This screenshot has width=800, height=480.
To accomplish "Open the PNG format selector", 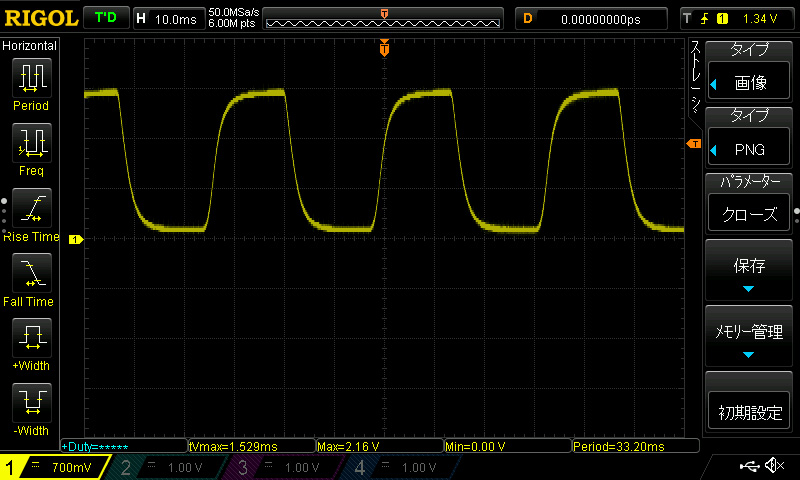I will [749, 149].
